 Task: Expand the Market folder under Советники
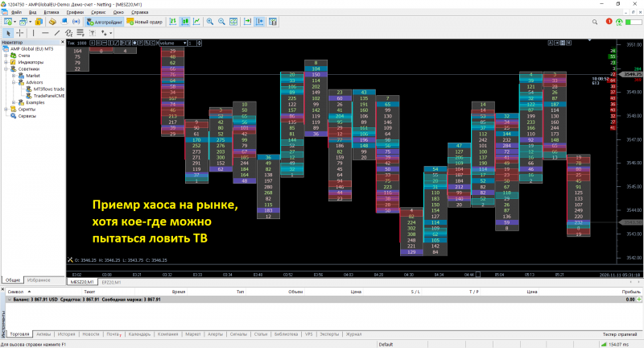[14, 76]
